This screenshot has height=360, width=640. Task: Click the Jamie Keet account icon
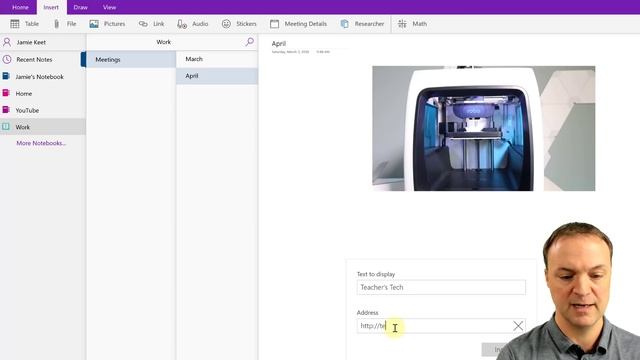point(7,42)
